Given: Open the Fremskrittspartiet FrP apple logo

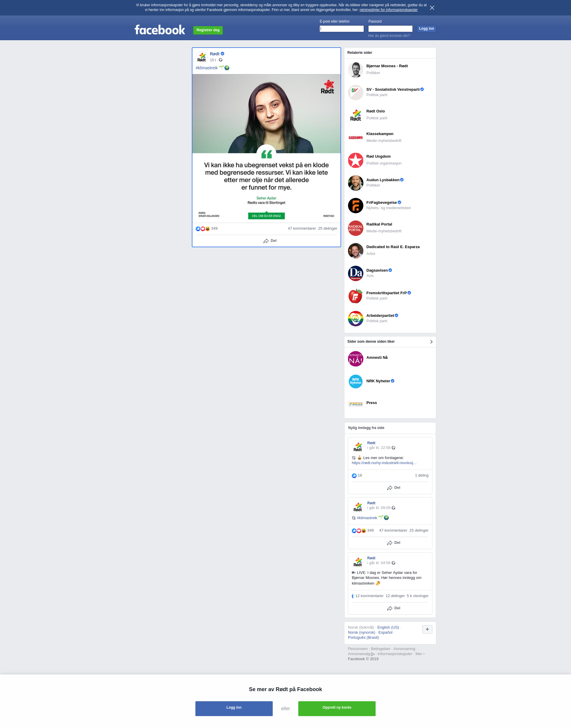Looking at the screenshot, I should 355,296.
